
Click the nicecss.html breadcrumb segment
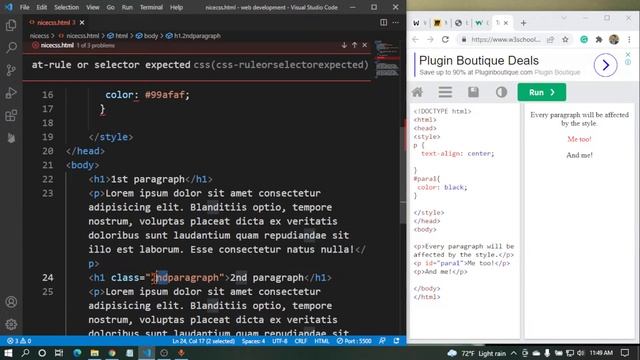pos(79,36)
